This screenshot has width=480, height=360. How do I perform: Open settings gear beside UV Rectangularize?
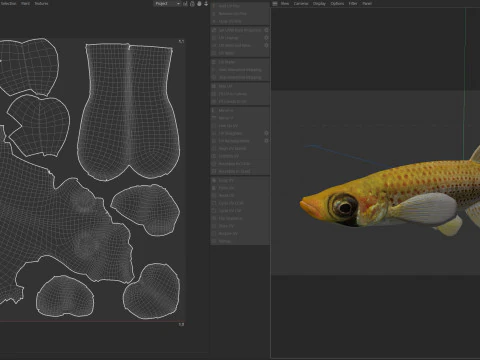266,141
